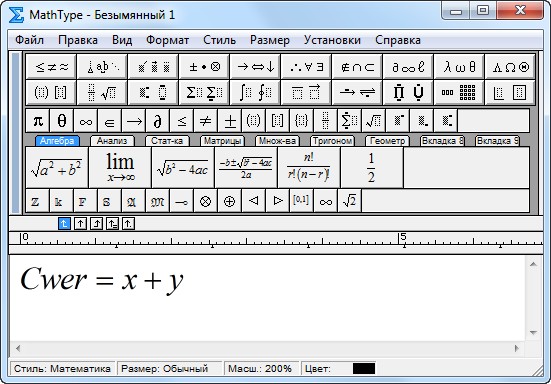Switch to the Тригоном tab
The image size is (551, 384).
click(x=332, y=141)
